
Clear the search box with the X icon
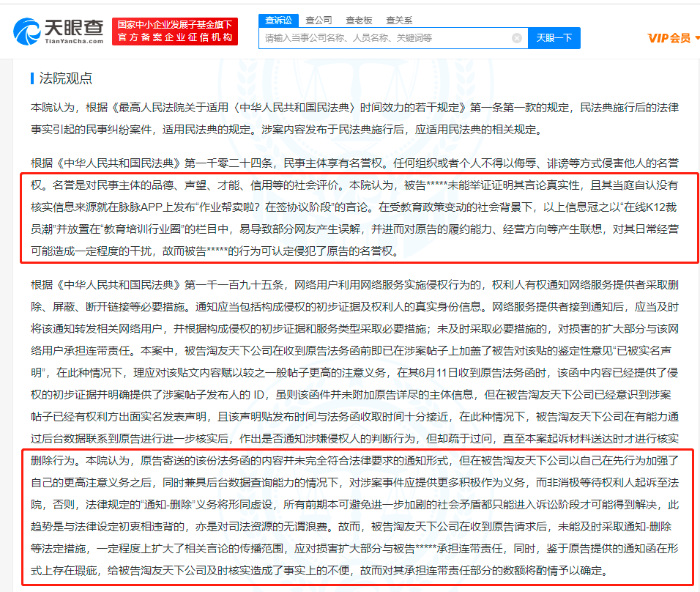coord(516,38)
